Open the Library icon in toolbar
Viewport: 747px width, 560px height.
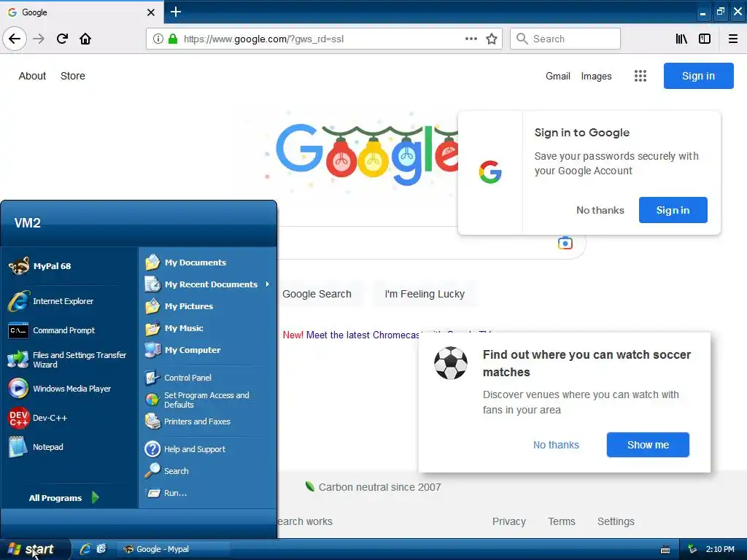coord(681,39)
